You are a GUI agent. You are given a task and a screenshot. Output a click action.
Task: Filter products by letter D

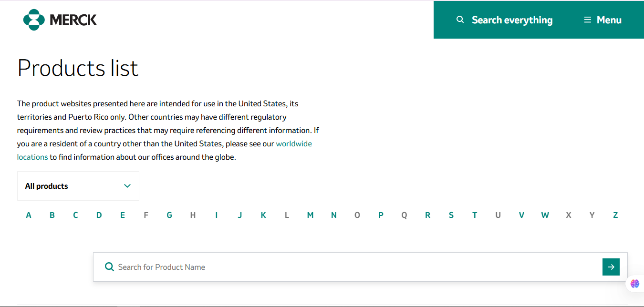(x=99, y=215)
